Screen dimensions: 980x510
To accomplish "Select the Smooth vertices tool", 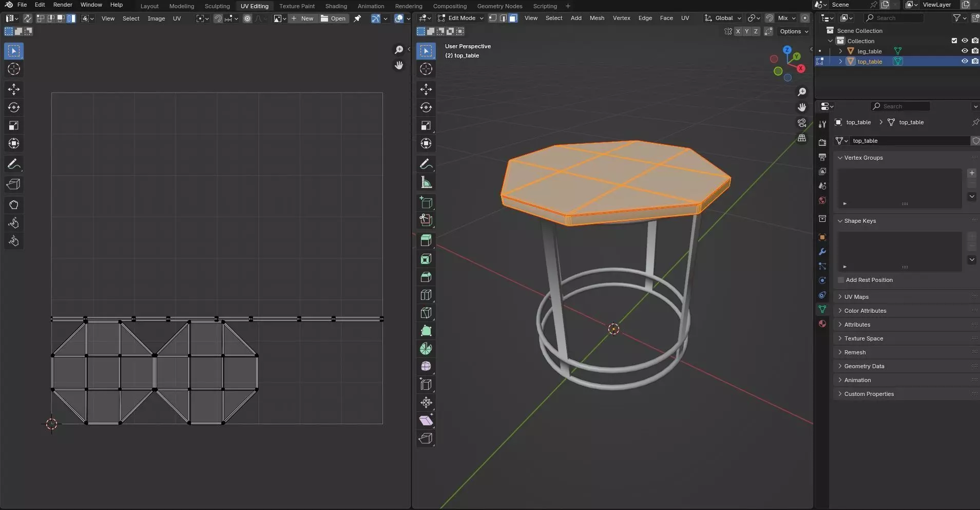I will [x=426, y=367].
